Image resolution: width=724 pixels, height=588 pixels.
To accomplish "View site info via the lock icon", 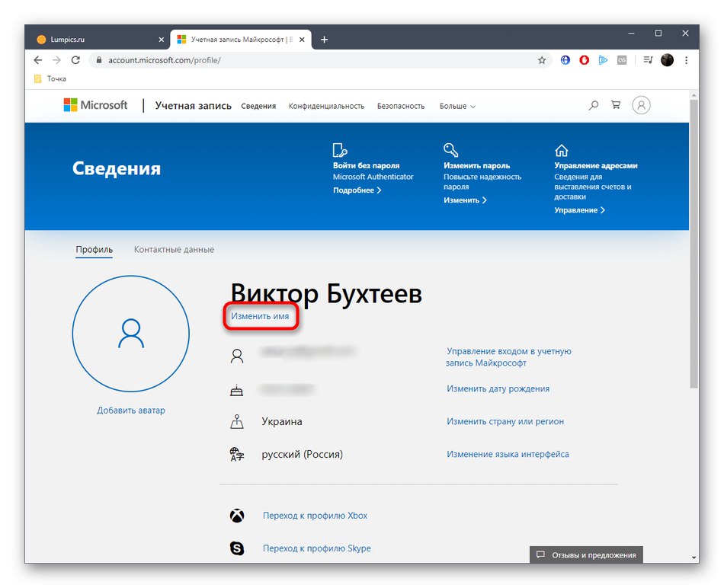I will (x=98, y=60).
